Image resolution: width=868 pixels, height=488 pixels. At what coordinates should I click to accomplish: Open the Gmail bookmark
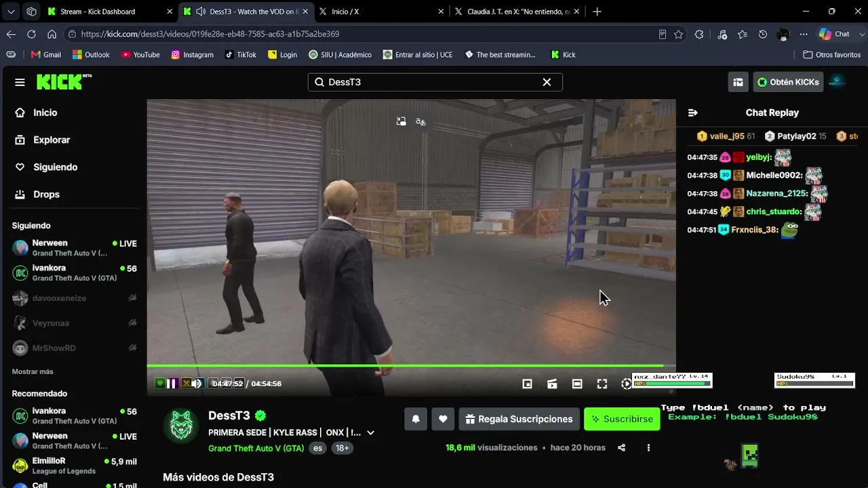click(x=46, y=55)
